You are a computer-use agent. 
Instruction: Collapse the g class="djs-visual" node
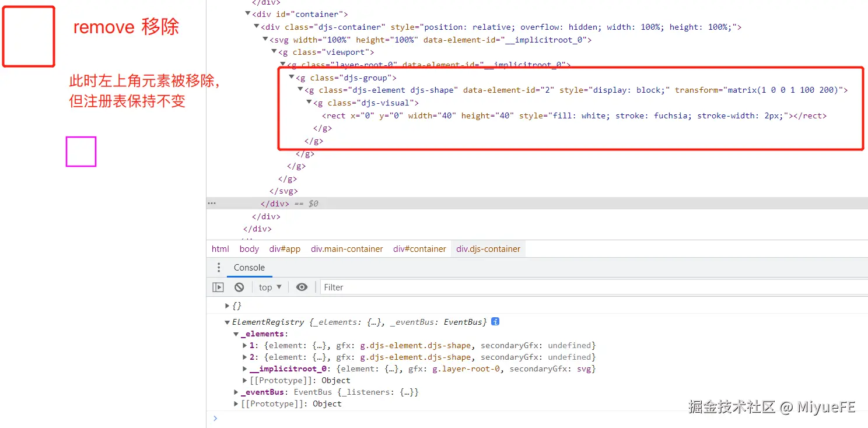click(309, 103)
